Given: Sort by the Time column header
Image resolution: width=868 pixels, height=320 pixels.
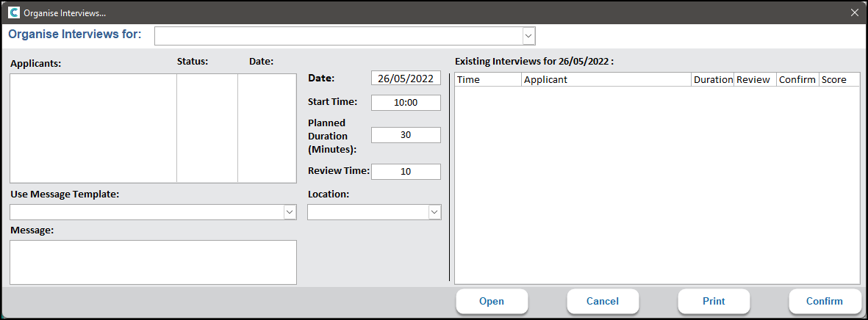Looking at the screenshot, I should point(488,79).
